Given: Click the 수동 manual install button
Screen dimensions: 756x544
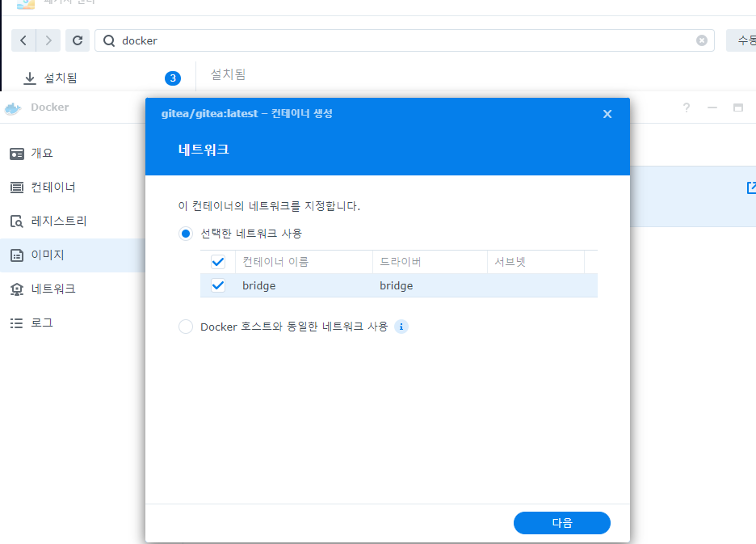Looking at the screenshot, I should [741, 40].
